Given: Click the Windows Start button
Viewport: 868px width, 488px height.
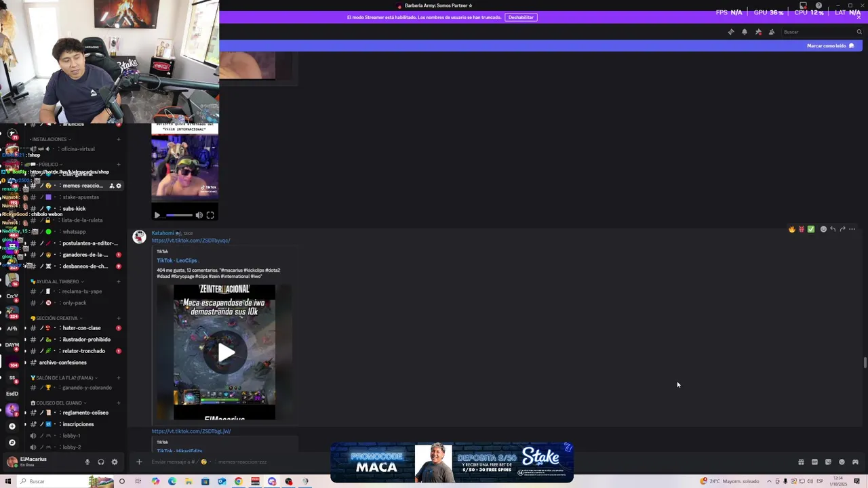Looking at the screenshot, I should (8, 481).
